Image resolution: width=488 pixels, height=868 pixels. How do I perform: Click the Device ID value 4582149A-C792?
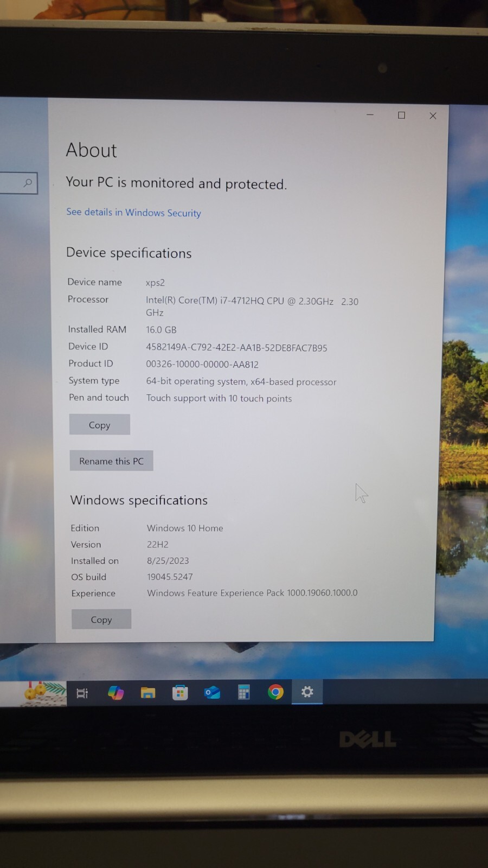pos(236,348)
